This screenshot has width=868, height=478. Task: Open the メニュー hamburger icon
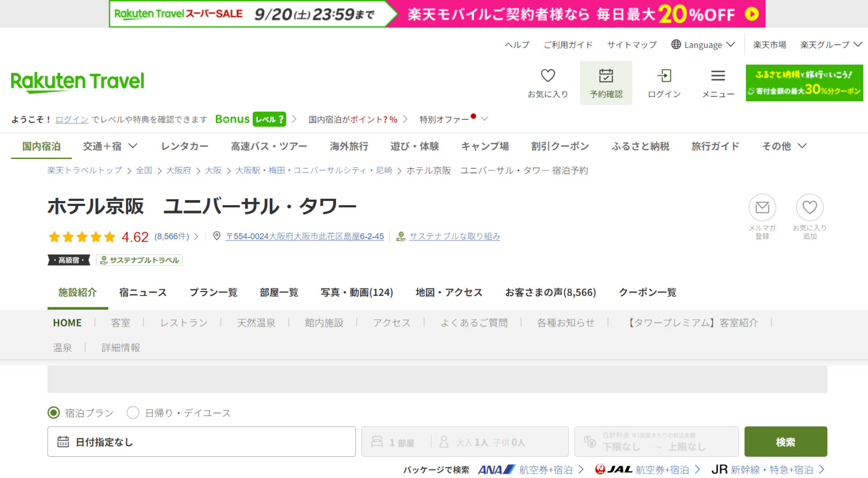[x=717, y=76]
